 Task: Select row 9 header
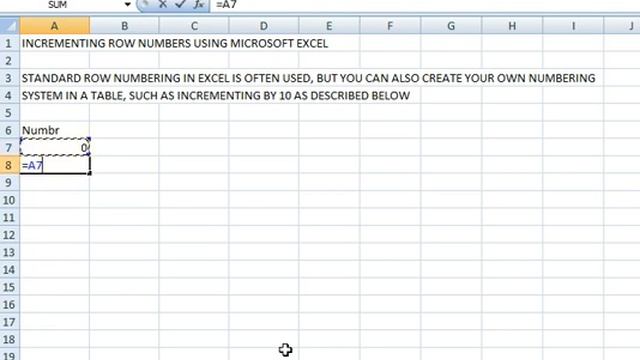point(9,182)
